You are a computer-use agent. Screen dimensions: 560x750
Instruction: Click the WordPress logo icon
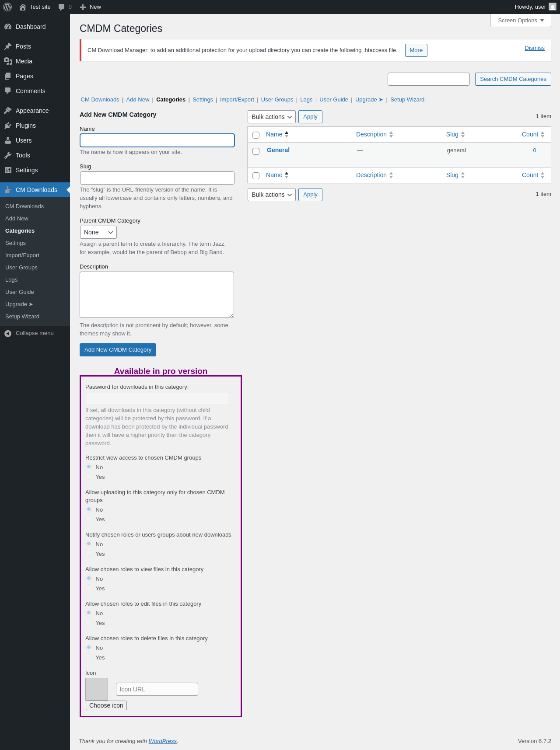7,7
